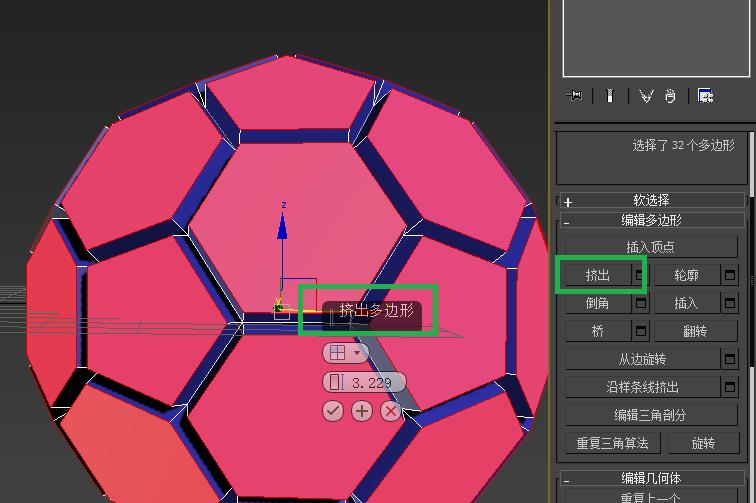Image resolution: width=756 pixels, height=503 pixels.
Task: Click the 编辑三角剖分 button
Action: coord(651,415)
